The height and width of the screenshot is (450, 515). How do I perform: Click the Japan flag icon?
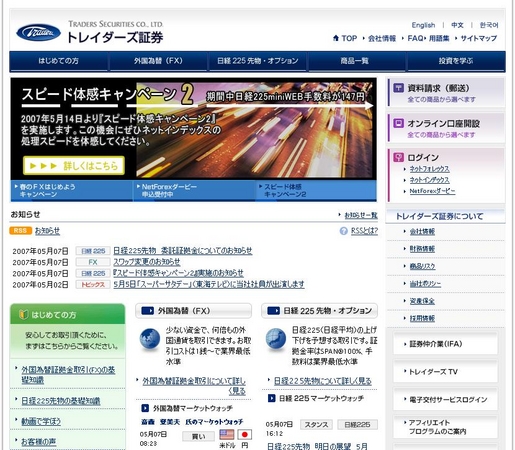pos(245,434)
